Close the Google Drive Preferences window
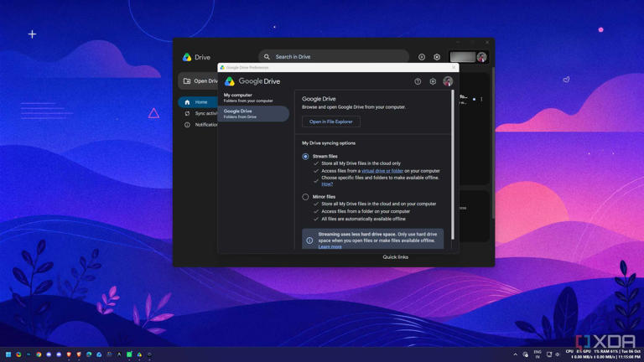The image size is (644, 362). point(454,67)
